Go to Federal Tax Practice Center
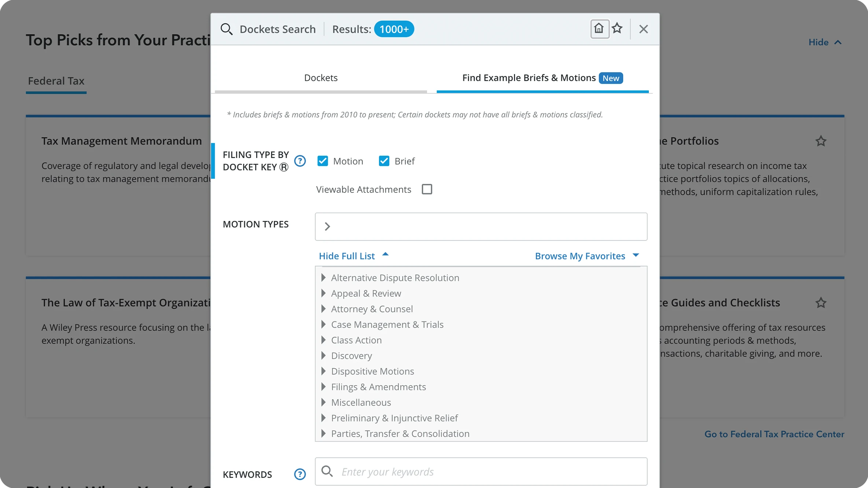868x488 pixels. (774, 434)
